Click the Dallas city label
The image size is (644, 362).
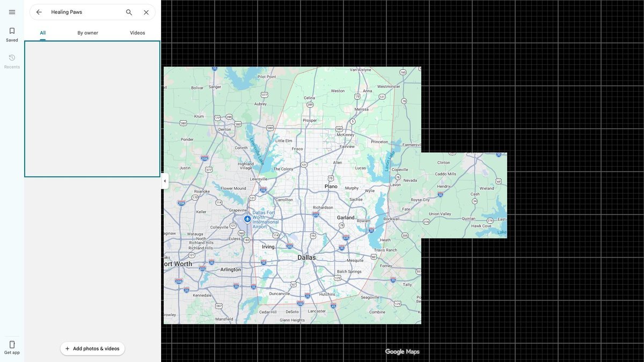(306, 257)
